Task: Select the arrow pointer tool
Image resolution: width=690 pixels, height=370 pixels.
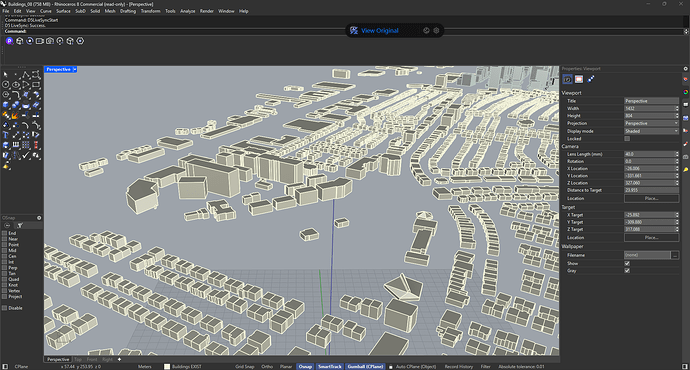Action: (6, 75)
